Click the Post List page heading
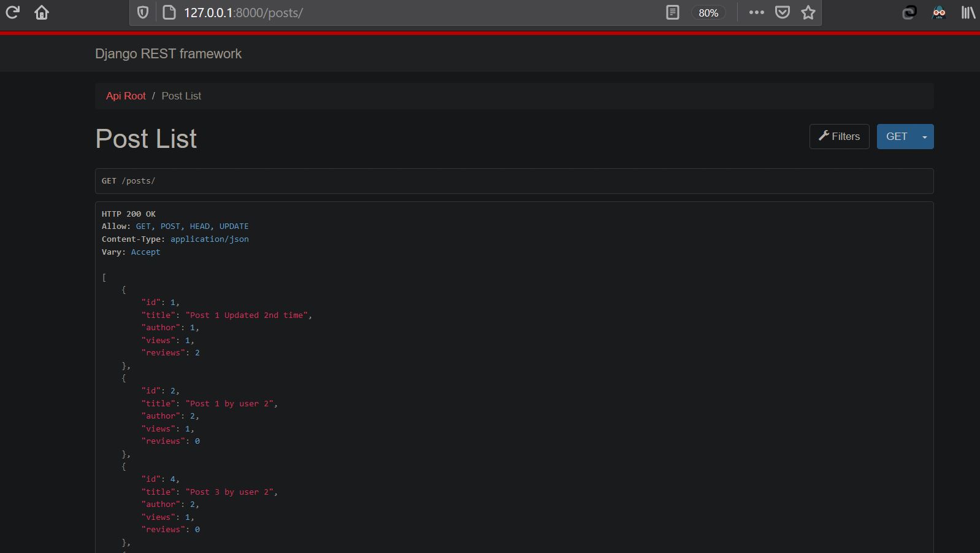This screenshot has height=553, width=980. pyautogui.click(x=146, y=139)
